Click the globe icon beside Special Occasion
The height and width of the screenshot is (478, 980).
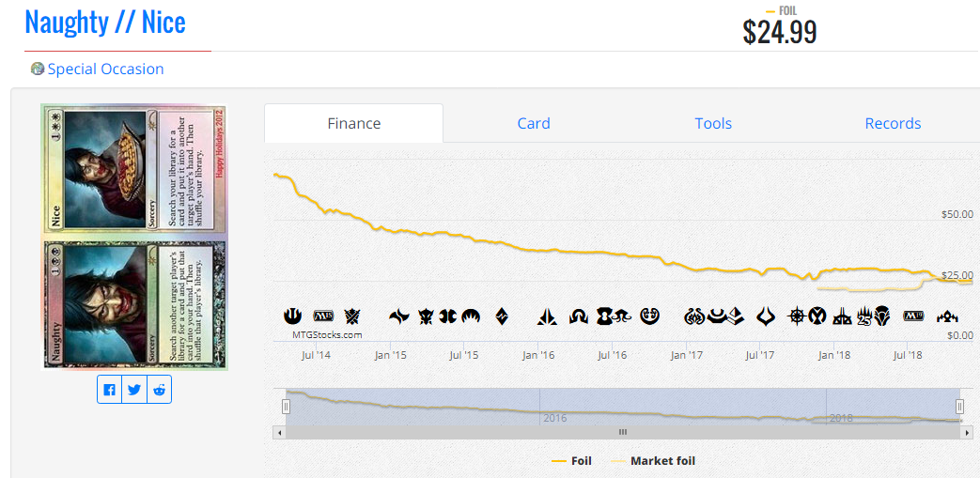38,69
